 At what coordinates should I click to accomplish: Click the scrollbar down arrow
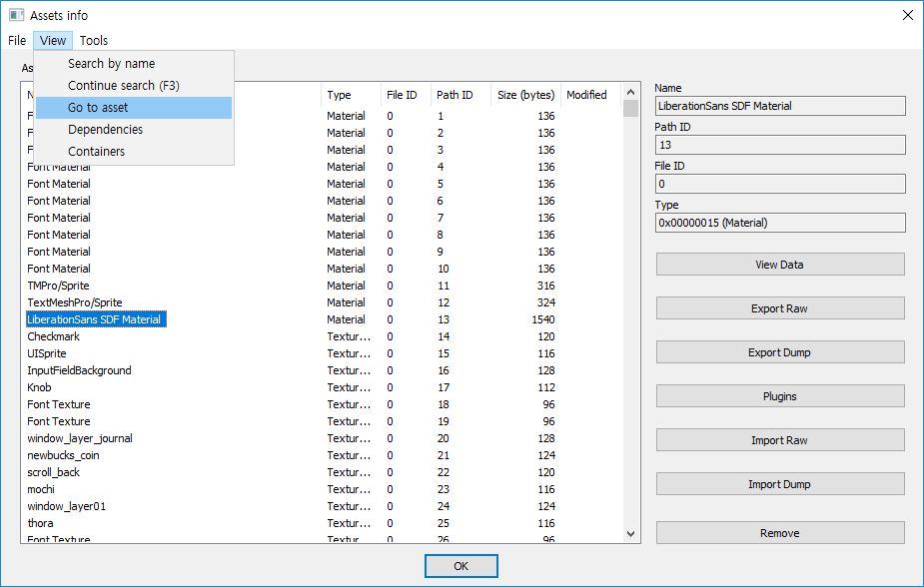coord(630,534)
